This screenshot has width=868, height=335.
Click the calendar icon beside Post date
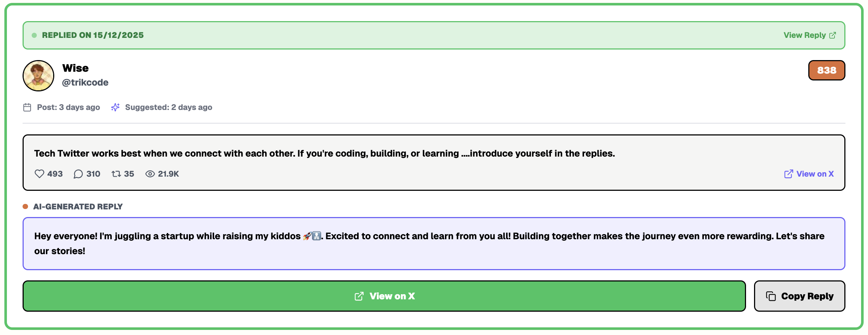(27, 107)
